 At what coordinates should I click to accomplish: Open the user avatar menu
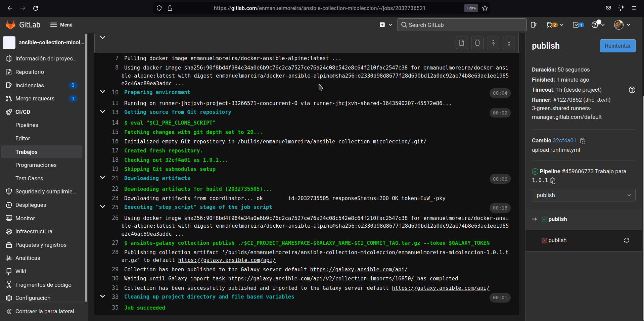tap(622, 25)
